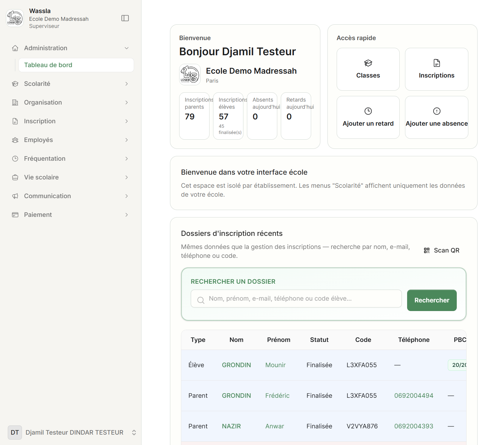Click the Vie scolaire icon
Image resolution: width=504 pixels, height=445 pixels.
[x=15, y=177]
